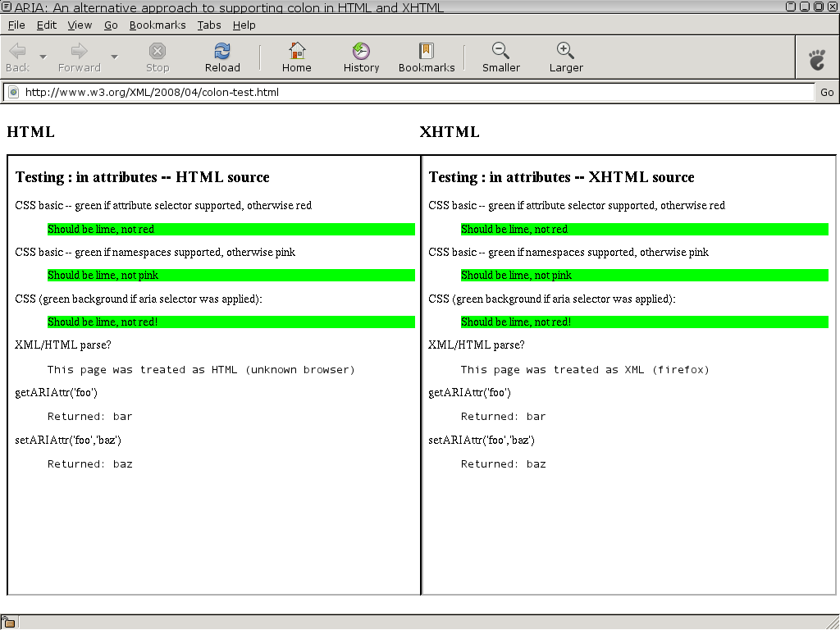Click the window resize grip in status bar

tap(832, 622)
